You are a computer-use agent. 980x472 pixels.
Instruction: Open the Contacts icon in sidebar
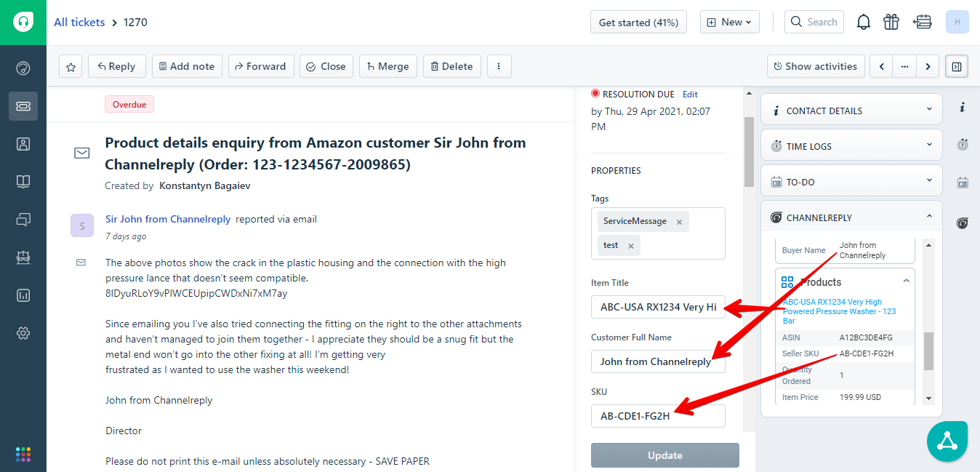tap(23, 144)
